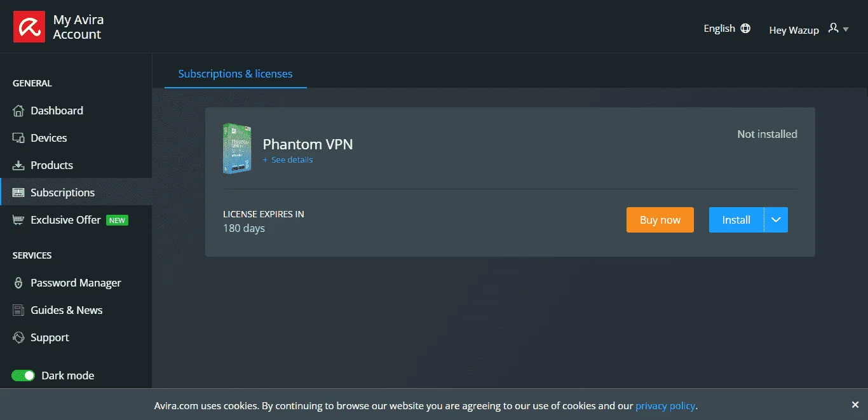Expand See details under Phantom VPN
The image size is (868, 420).
(288, 160)
